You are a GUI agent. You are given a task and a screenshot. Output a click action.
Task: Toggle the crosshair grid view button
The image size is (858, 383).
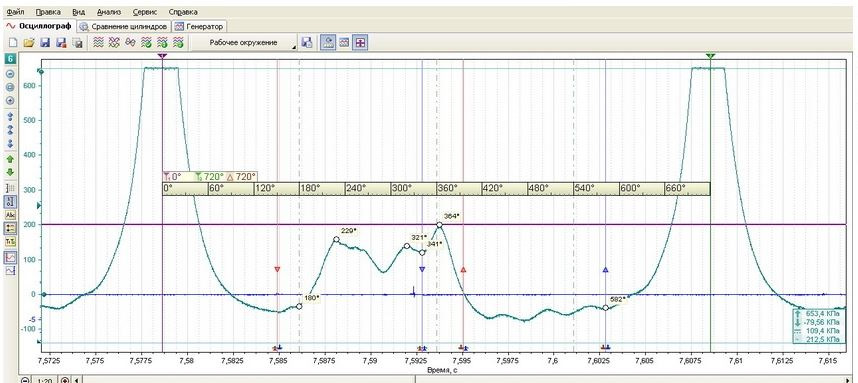point(360,43)
